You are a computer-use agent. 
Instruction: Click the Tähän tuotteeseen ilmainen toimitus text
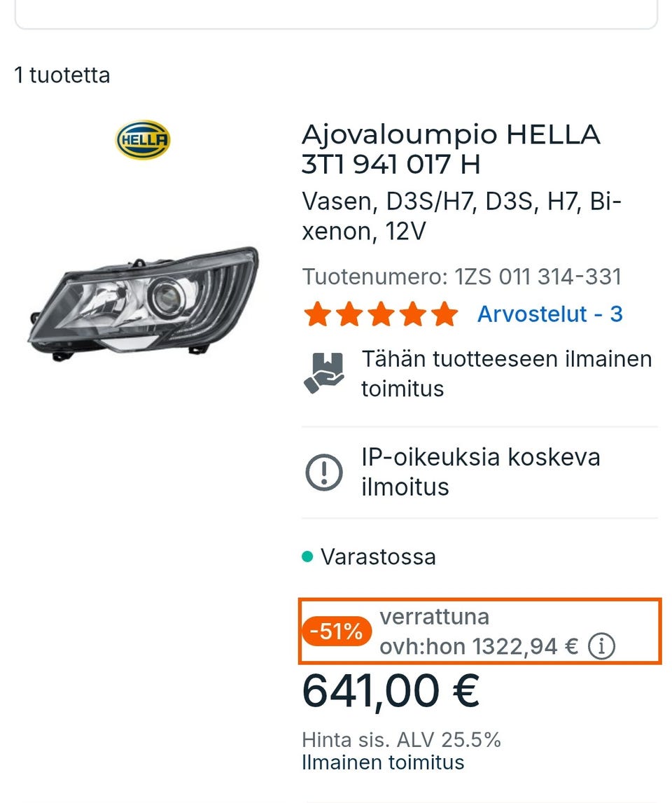[x=507, y=373]
